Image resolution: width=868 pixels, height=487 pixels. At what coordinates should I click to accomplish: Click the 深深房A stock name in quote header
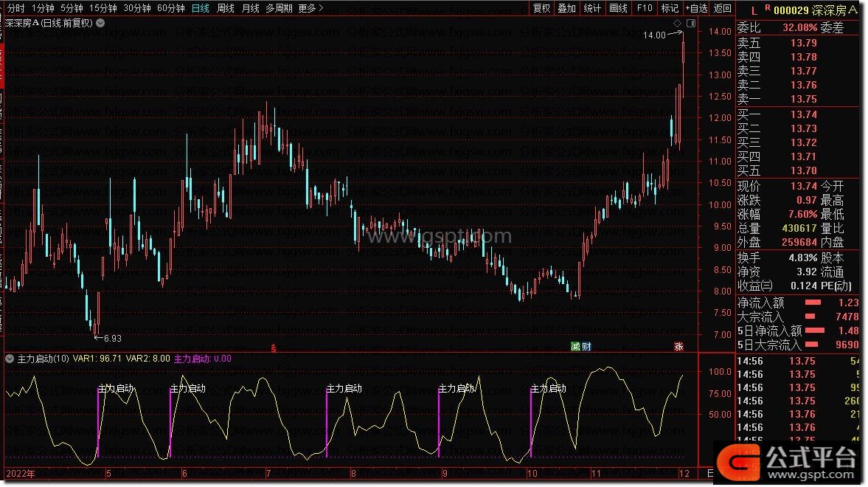pyautogui.click(x=835, y=10)
